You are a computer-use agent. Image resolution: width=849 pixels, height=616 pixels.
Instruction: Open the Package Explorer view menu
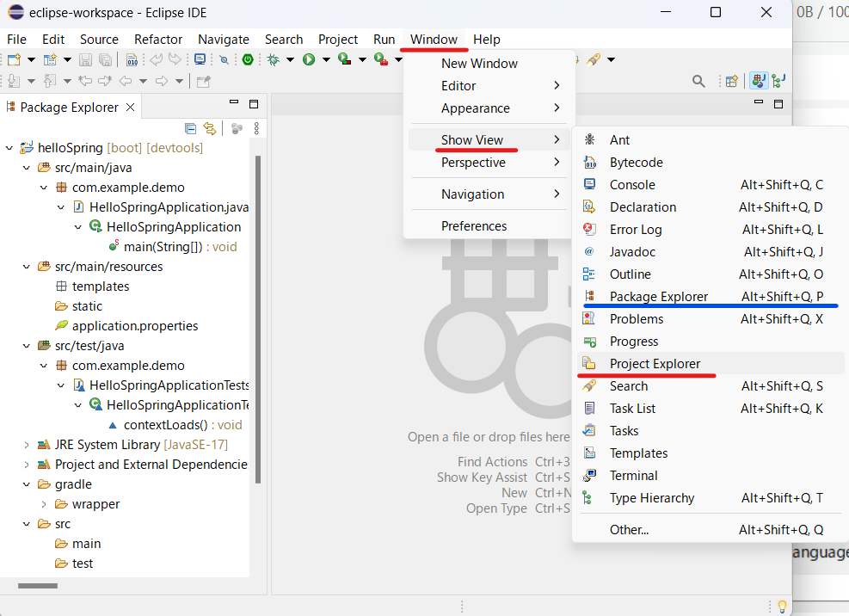(x=256, y=128)
